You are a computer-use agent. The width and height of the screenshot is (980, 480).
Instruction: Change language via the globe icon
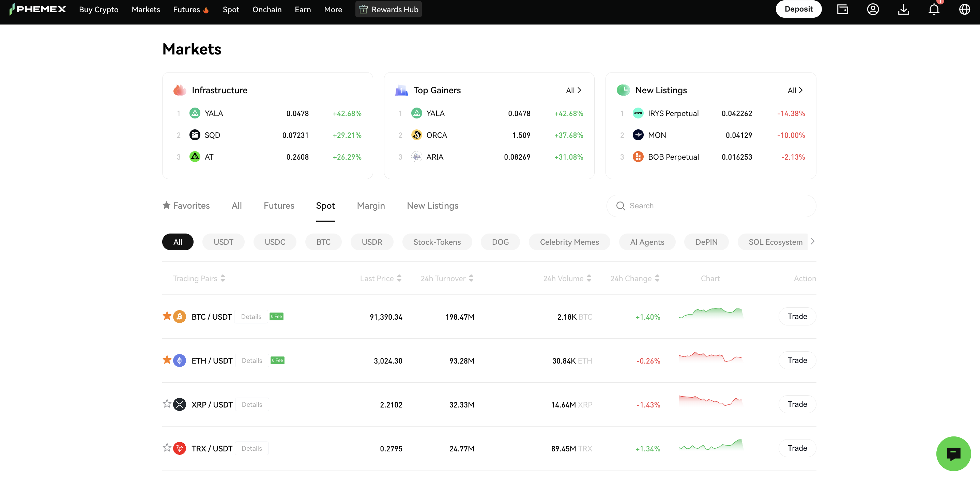click(964, 9)
